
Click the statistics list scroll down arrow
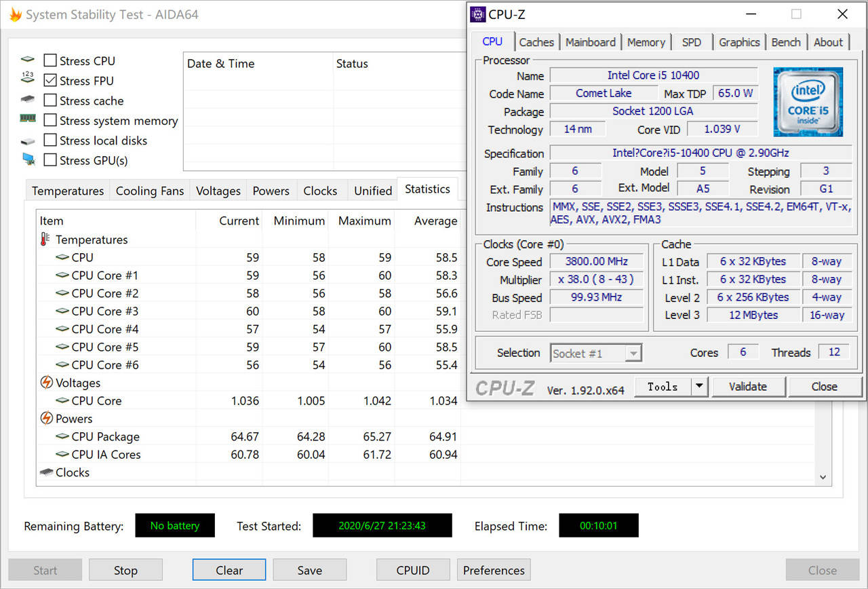pyautogui.click(x=823, y=478)
